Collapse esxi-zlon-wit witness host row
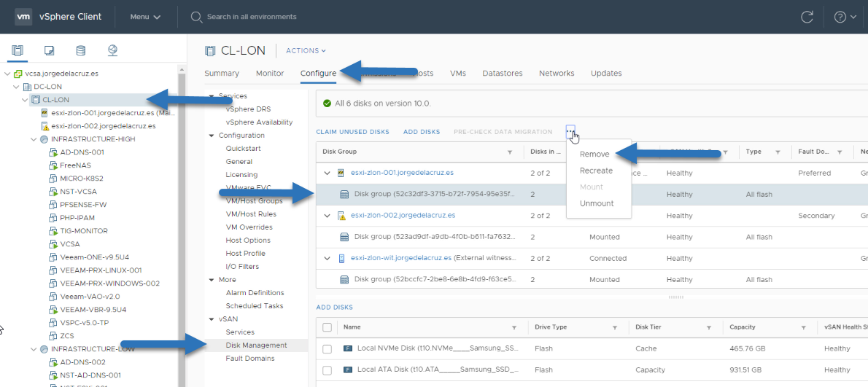The image size is (868, 387). click(x=328, y=258)
